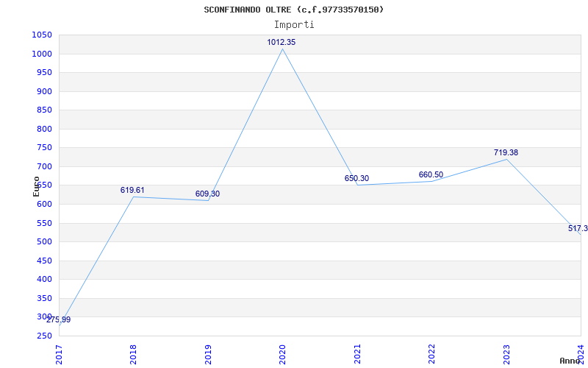
Task: Click the Importi subtitle
Action: coord(294,25)
